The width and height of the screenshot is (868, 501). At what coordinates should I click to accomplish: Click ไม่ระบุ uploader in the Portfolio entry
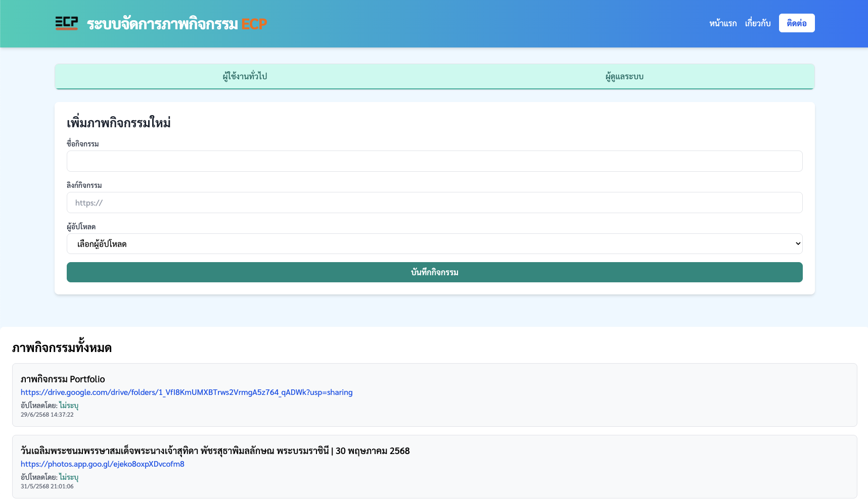click(69, 406)
